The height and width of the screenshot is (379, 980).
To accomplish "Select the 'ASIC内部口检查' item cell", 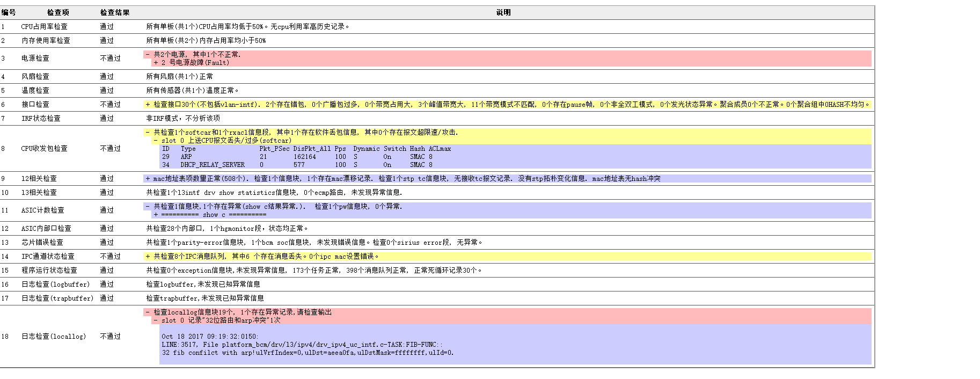I will coord(46,228).
